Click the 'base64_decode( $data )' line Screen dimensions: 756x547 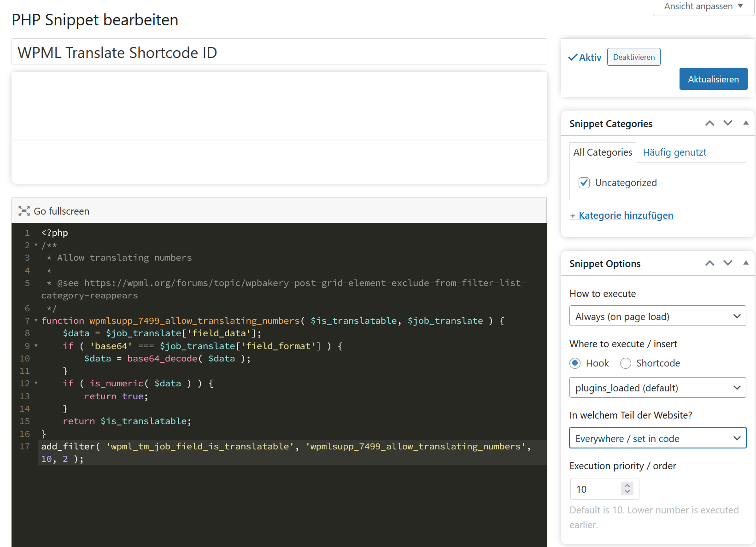[x=168, y=358]
